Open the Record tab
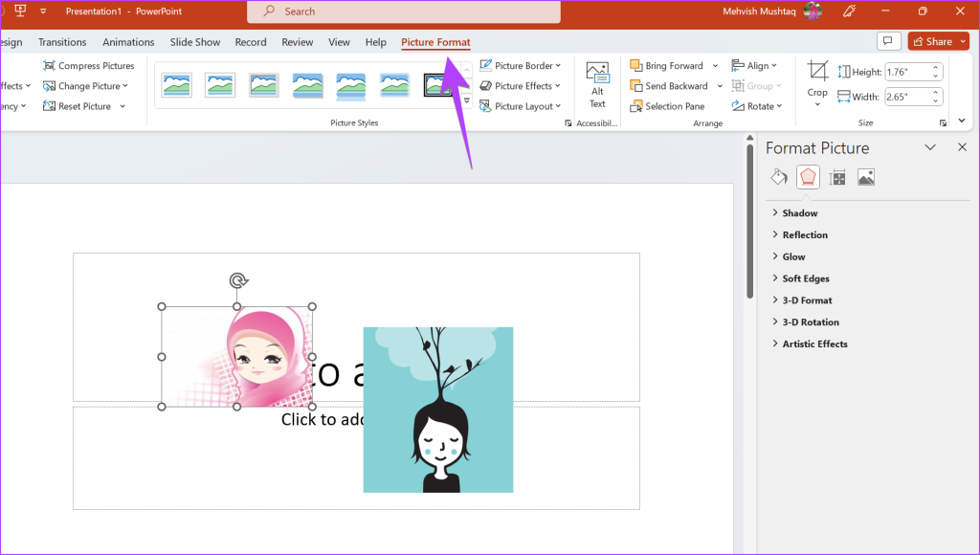Image resolution: width=980 pixels, height=555 pixels. tap(251, 42)
